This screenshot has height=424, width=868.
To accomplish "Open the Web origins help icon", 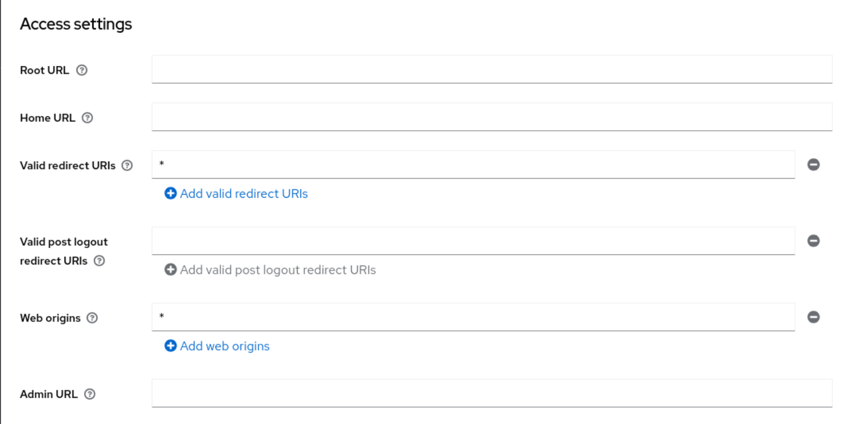I will [92, 318].
